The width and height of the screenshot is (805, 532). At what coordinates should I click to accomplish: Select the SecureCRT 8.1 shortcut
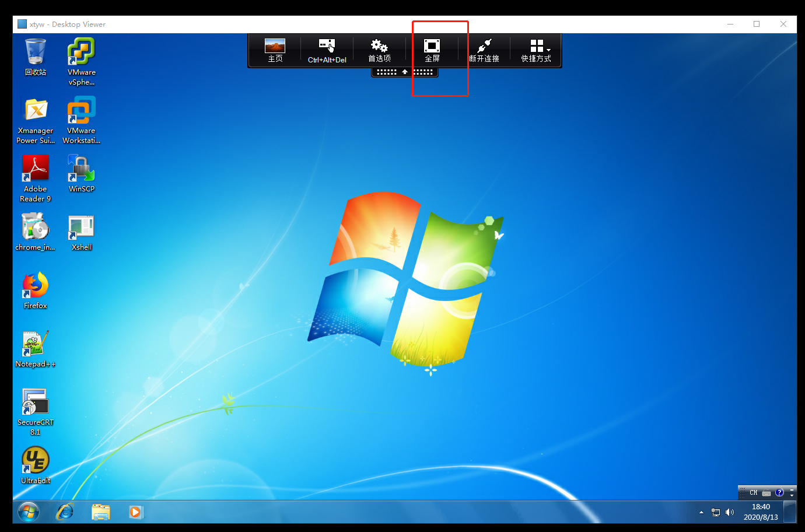coord(36,412)
